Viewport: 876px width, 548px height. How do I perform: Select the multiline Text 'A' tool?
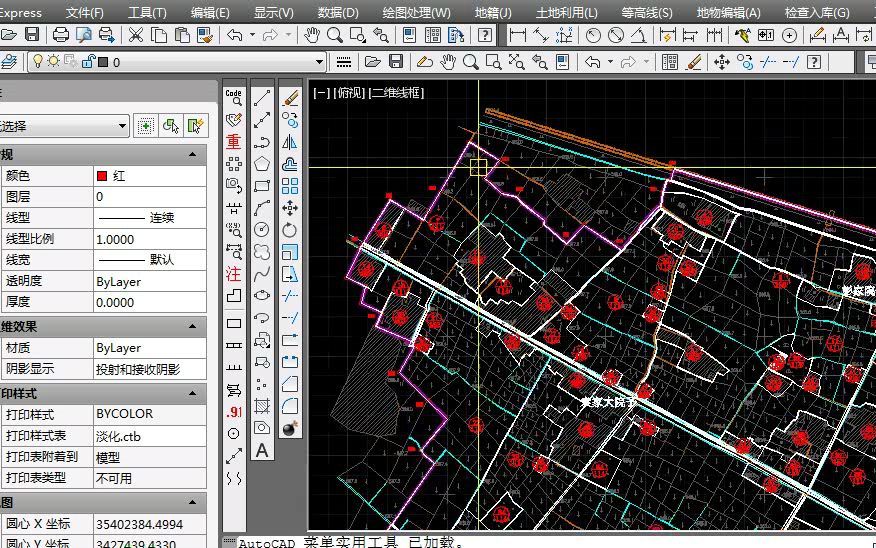point(262,450)
